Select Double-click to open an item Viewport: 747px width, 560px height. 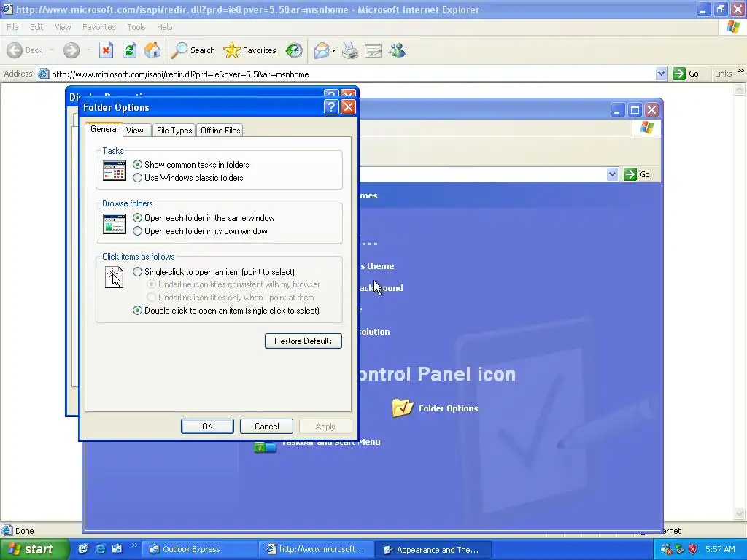(226, 311)
